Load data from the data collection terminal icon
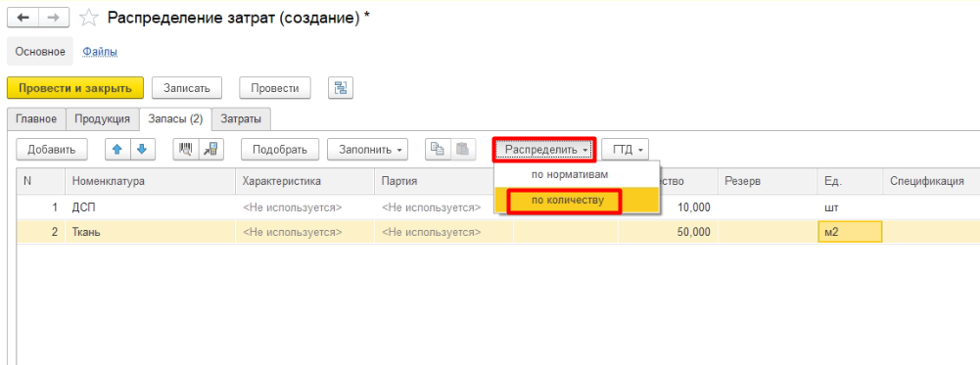Image resolution: width=980 pixels, height=365 pixels. 211,150
